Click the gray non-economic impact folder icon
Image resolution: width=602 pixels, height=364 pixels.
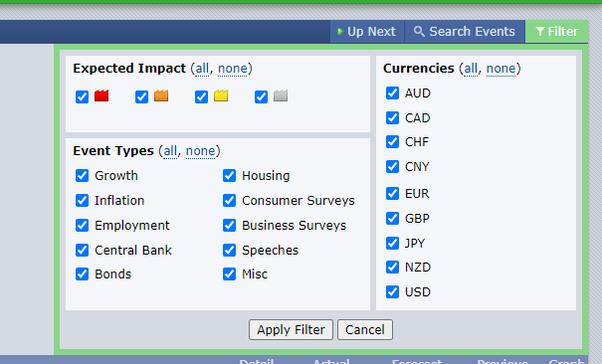click(x=281, y=95)
